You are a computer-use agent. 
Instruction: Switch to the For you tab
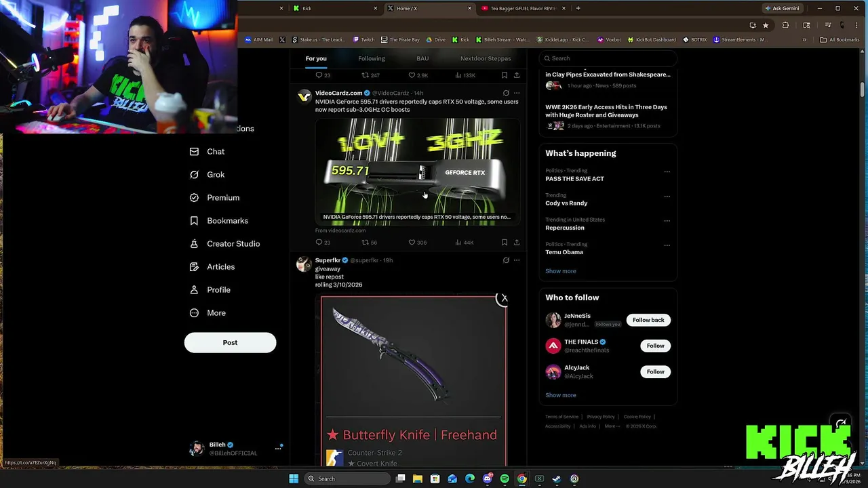(x=316, y=59)
